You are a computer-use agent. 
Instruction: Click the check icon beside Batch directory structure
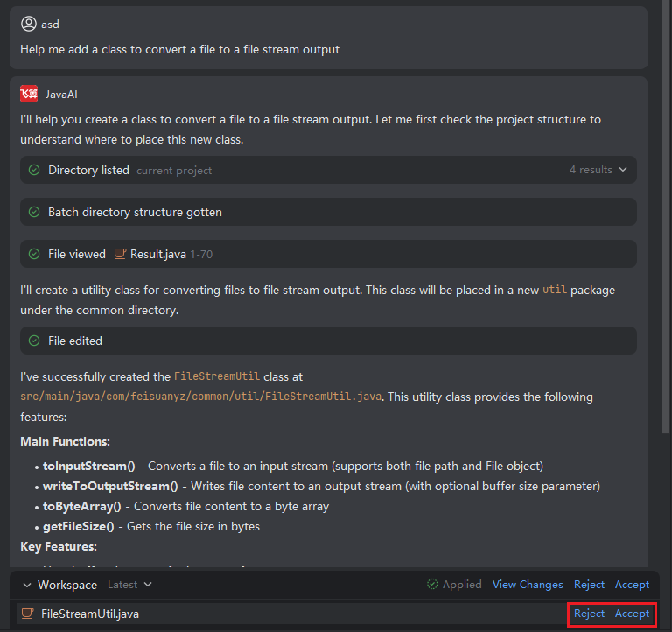[x=34, y=212]
